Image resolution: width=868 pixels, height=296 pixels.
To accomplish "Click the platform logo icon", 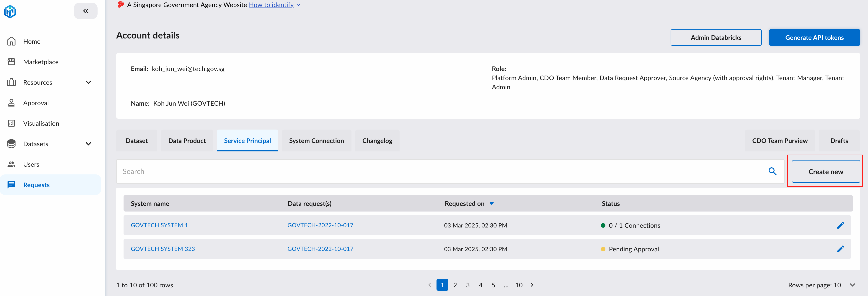I will tap(10, 11).
